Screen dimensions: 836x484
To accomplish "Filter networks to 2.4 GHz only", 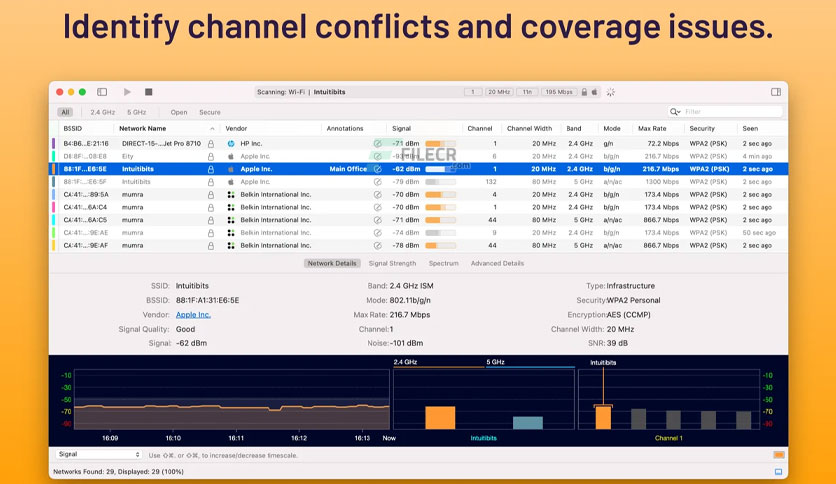I will tap(102, 112).
